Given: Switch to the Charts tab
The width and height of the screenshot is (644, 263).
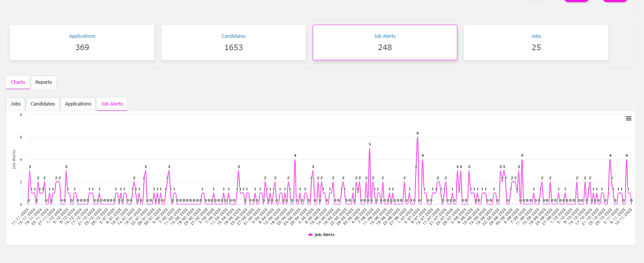Looking at the screenshot, I should click(18, 82).
